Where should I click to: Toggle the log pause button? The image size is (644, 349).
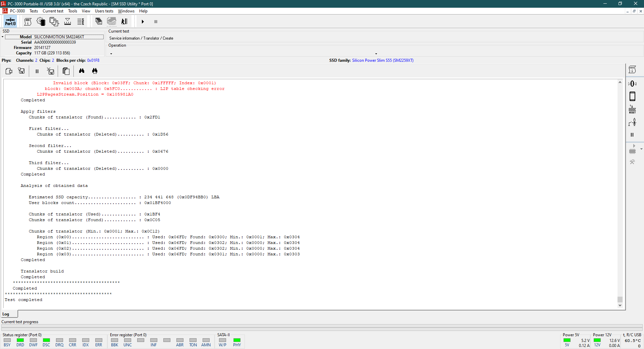coord(37,71)
